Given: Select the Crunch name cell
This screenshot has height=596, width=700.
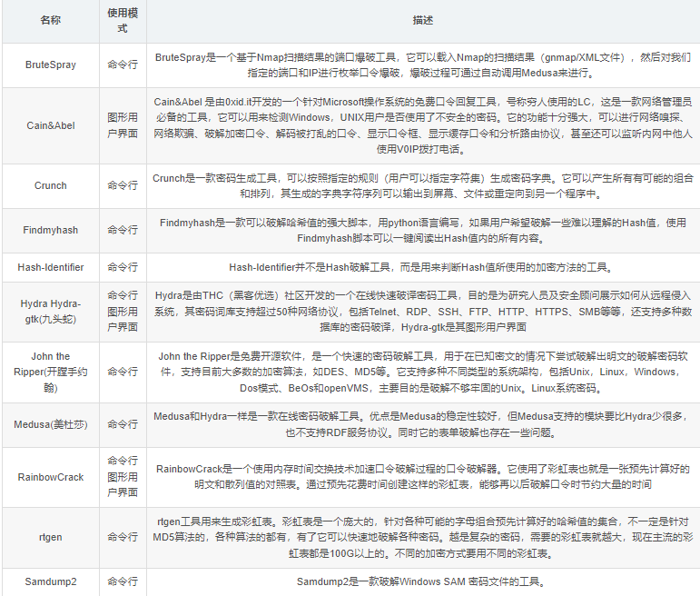Looking at the screenshot, I should (x=51, y=185).
